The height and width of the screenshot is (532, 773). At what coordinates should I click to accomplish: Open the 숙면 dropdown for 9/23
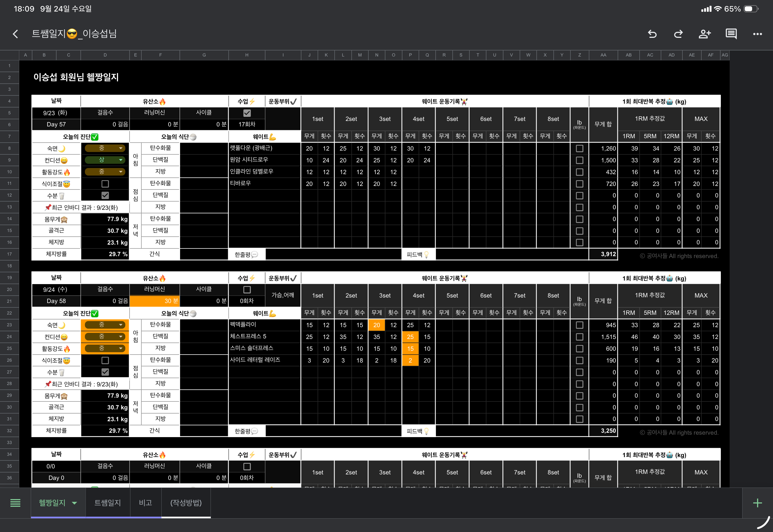click(120, 148)
